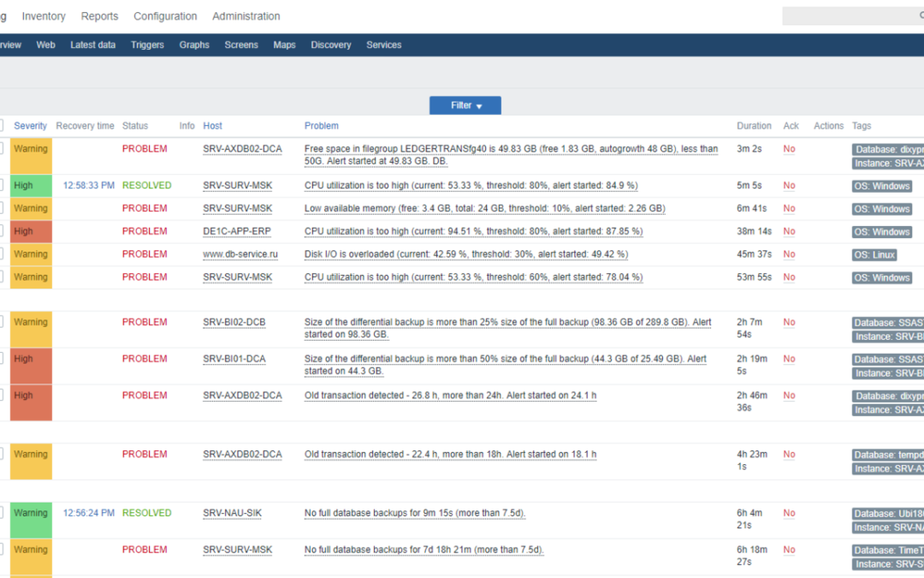924x578 pixels.
Task: Click red High severity cell for SRV-BI01-DCA
Action: (31, 366)
